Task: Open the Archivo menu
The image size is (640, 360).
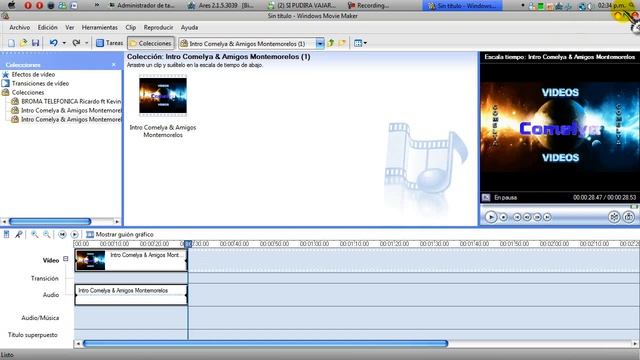Action: point(20,27)
